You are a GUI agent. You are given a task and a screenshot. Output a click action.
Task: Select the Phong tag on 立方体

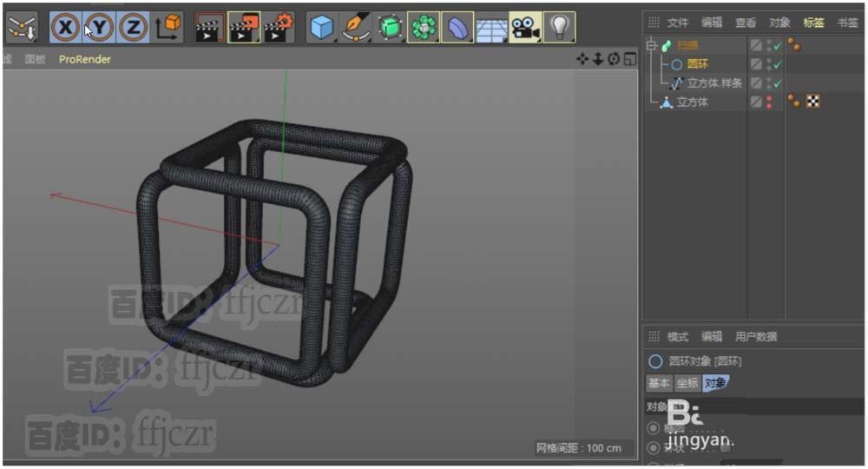point(794,101)
